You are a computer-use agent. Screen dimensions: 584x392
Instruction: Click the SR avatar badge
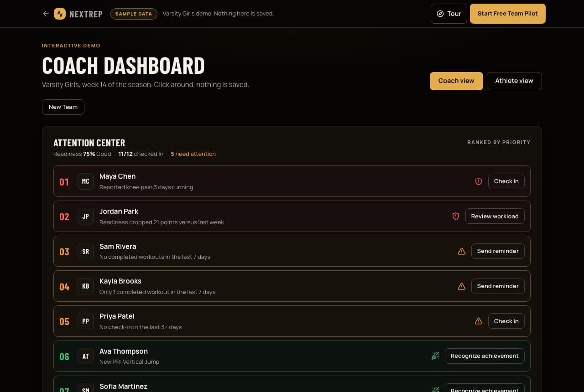coord(86,251)
